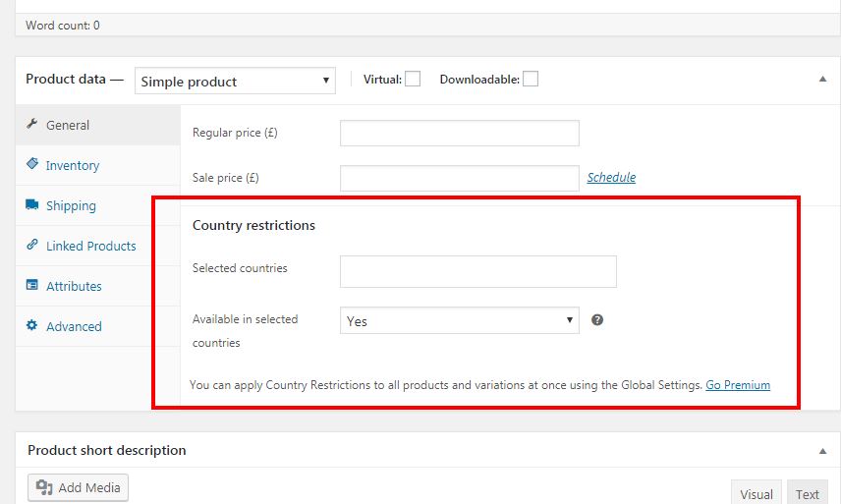Follow the Go Premium link
This screenshot has height=504, width=841.
738,385
